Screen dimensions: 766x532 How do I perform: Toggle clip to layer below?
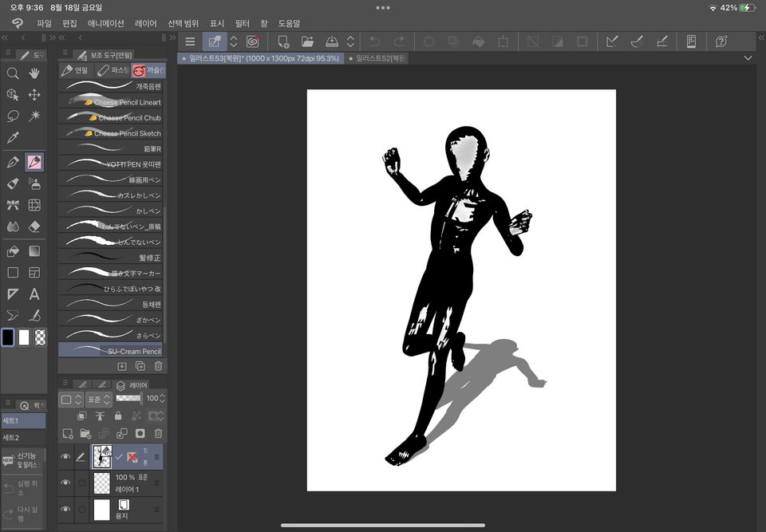[x=82, y=416]
